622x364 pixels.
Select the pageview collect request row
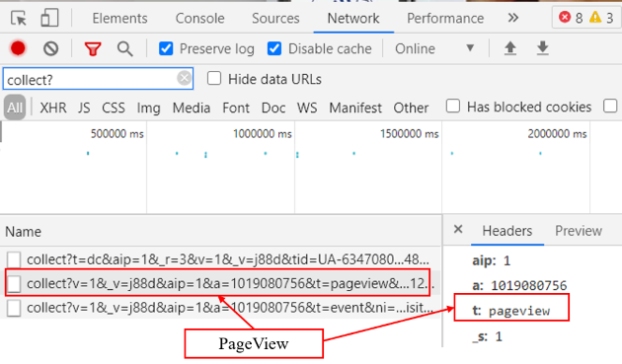tap(220, 283)
